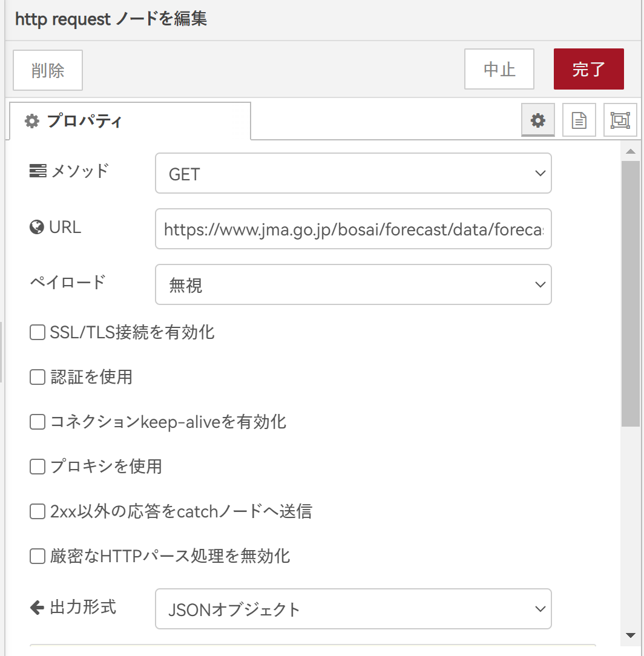The width and height of the screenshot is (644, 656).
Task: Open the node appearance editor icon
Action: click(x=620, y=120)
